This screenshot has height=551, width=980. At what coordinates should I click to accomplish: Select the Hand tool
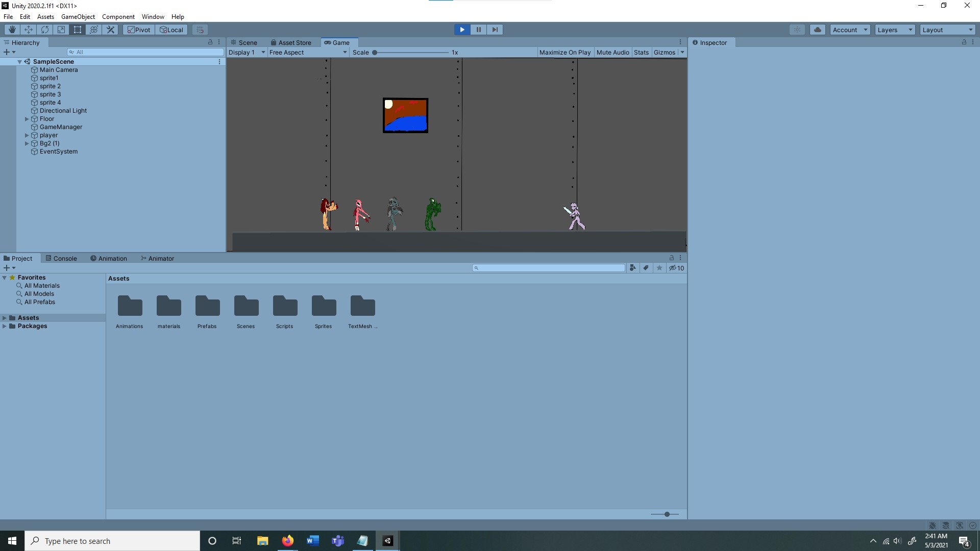(x=12, y=30)
